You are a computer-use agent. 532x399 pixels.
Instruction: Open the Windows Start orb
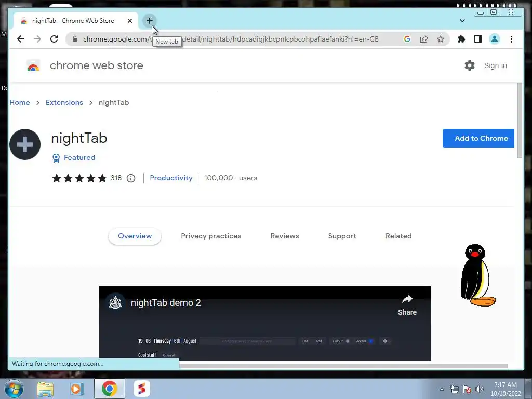coord(14,389)
